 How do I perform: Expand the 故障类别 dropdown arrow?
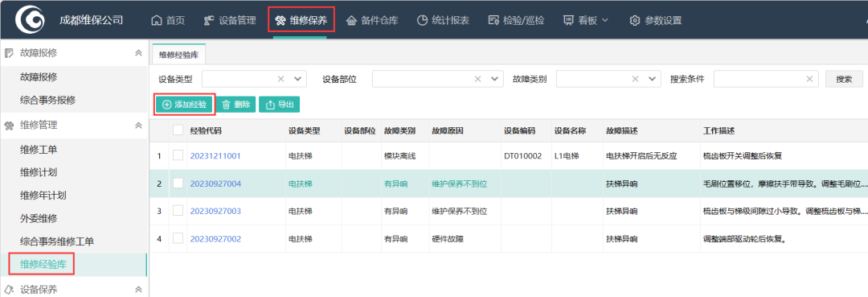pyautogui.click(x=652, y=79)
